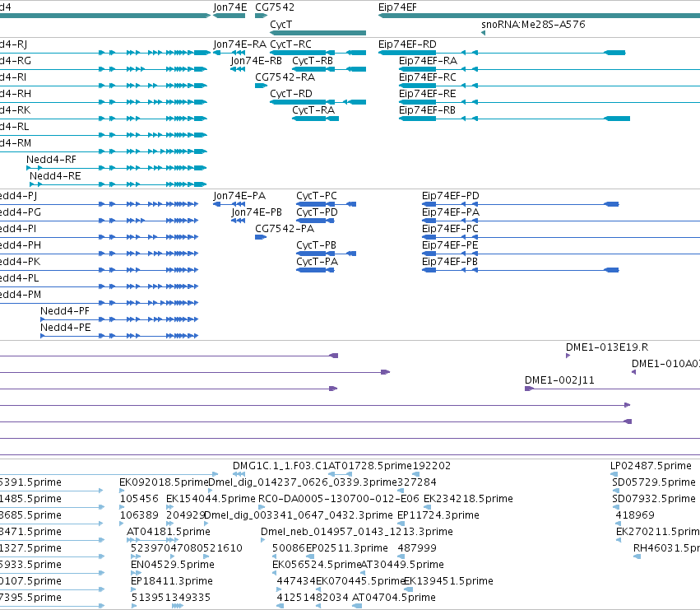Click RC0-DA0005-130700-012-E06 label

click(339, 499)
